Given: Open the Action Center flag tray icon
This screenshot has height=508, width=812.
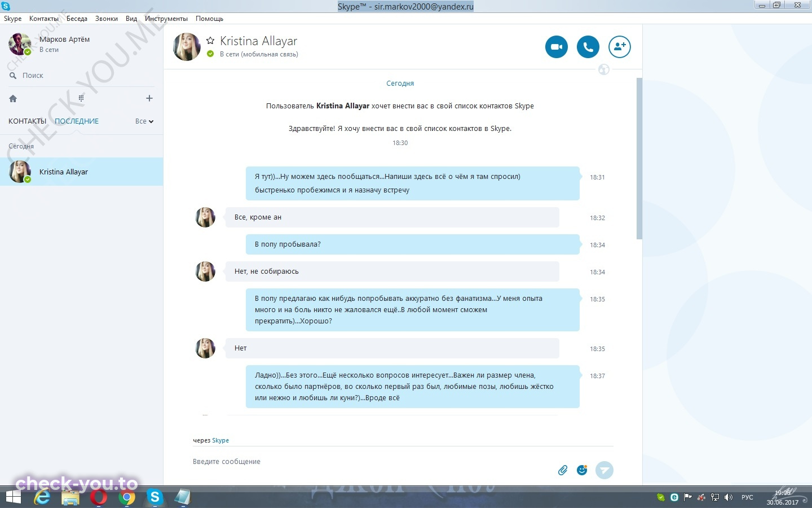Looking at the screenshot, I should click(687, 497).
